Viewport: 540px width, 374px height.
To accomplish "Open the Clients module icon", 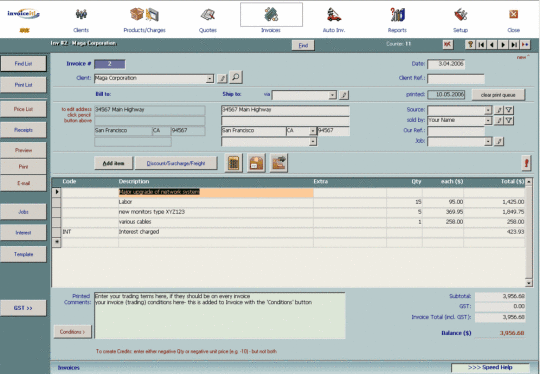I will [x=81, y=14].
